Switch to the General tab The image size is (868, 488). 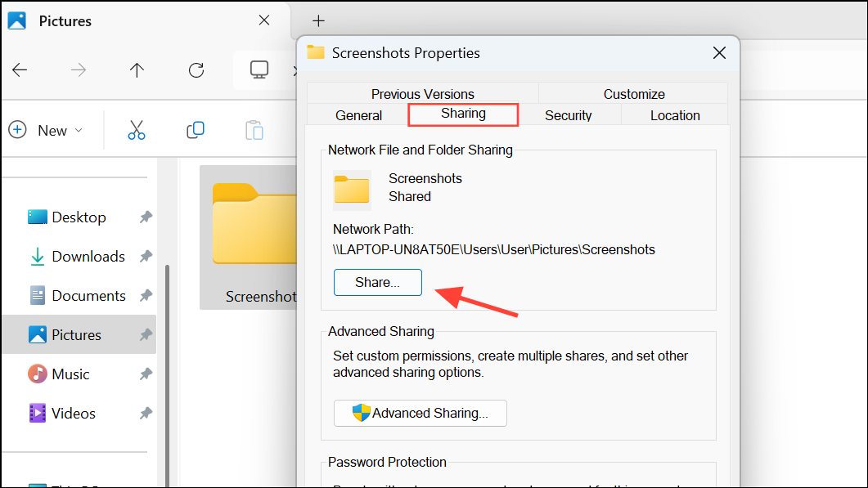pyautogui.click(x=358, y=115)
